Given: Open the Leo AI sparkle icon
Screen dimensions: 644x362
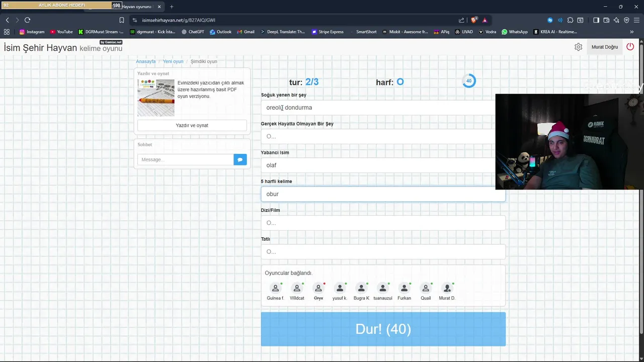Looking at the screenshot, I should pyautogui.click(x=616, y=20).
